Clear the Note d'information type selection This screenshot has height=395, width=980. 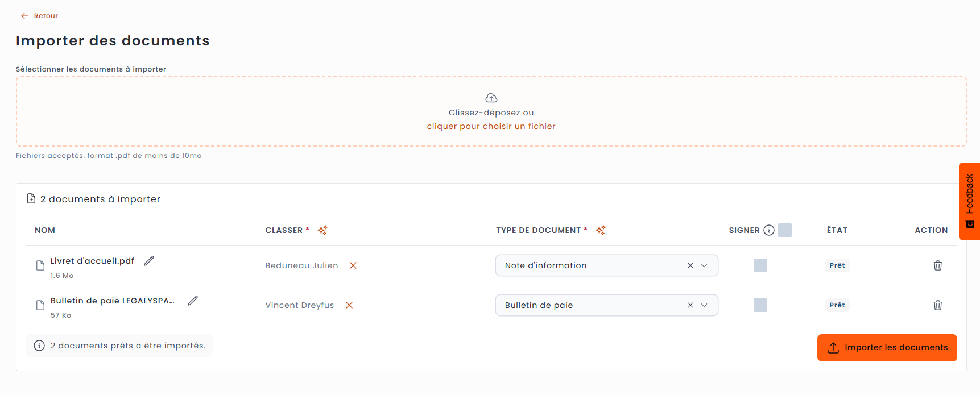click(x=690, y=265)
